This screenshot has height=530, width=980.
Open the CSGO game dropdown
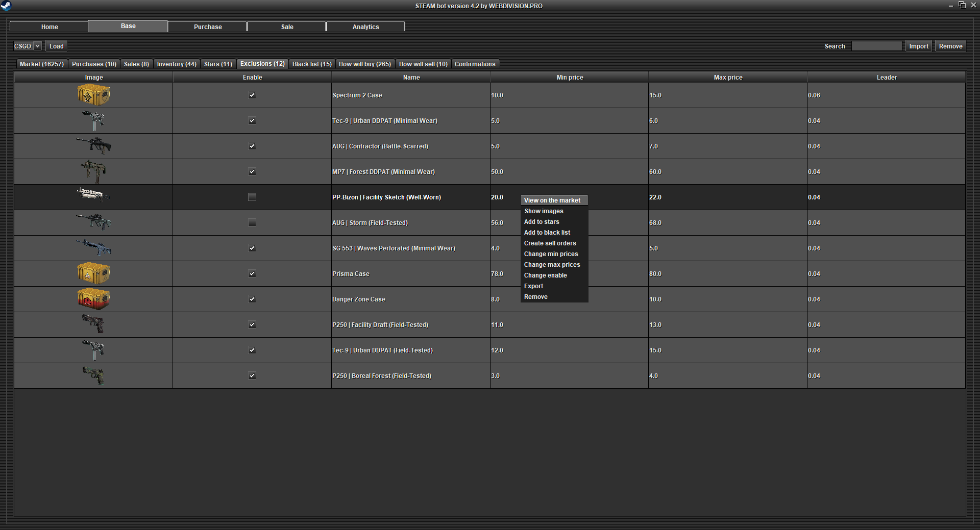(x=27, y=46)
